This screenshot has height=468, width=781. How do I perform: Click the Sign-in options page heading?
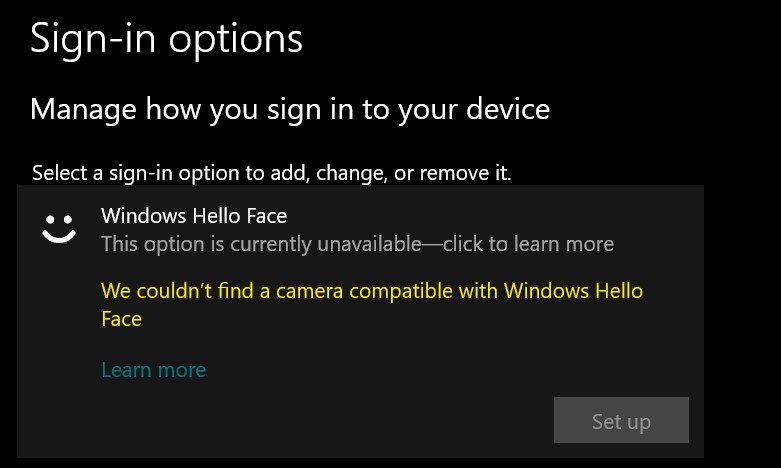pyautogui.click(x=166, y=39)
